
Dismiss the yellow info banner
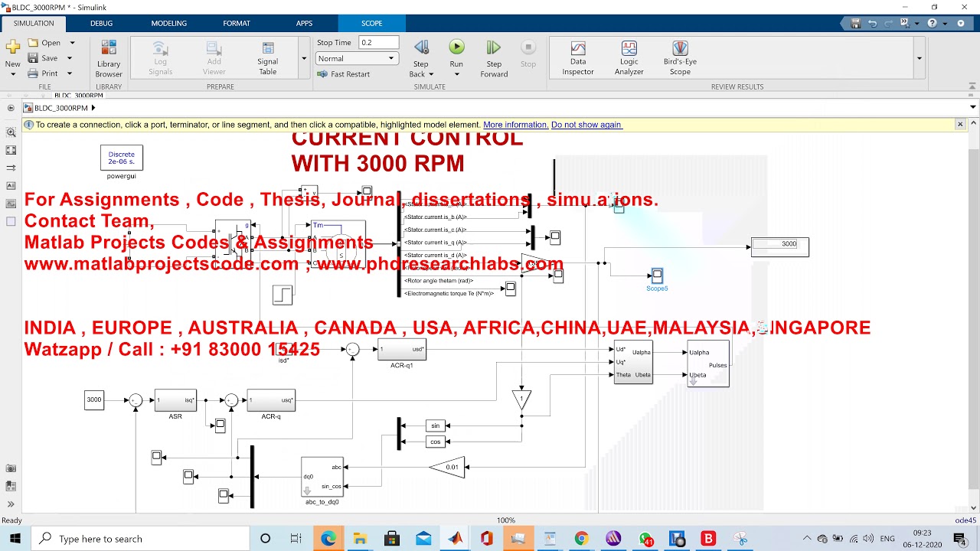[x=960, y=124]
